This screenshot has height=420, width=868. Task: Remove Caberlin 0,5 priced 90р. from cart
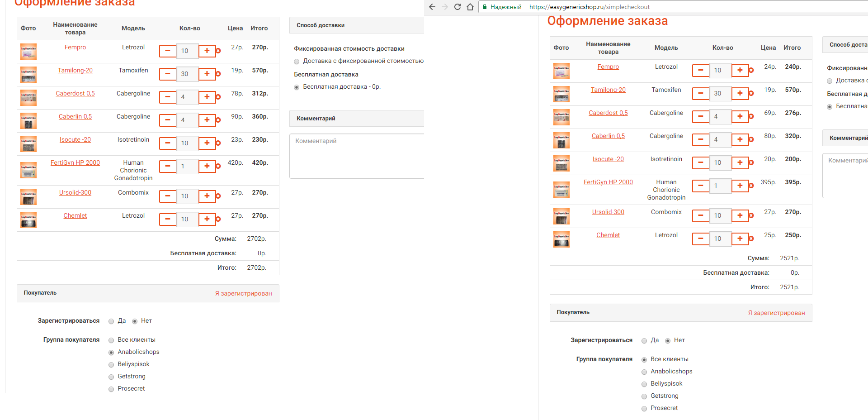click(218, 120)
